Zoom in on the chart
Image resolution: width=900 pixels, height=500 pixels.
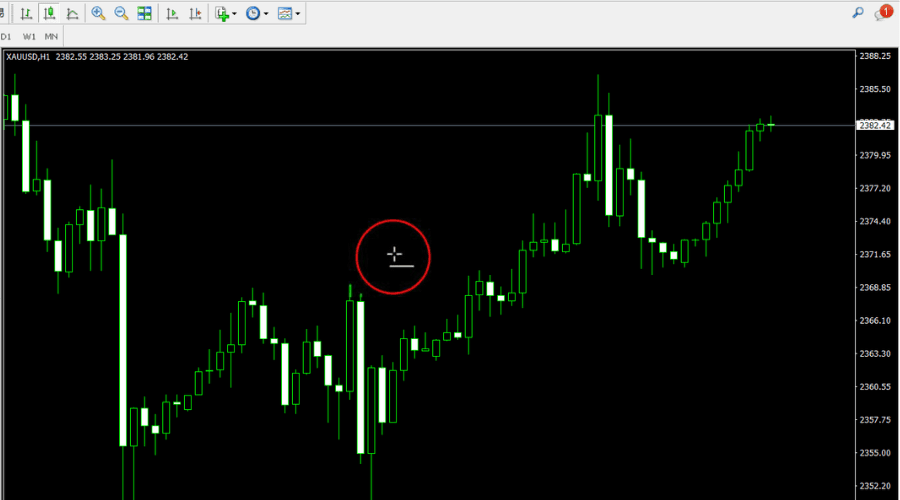98,13
